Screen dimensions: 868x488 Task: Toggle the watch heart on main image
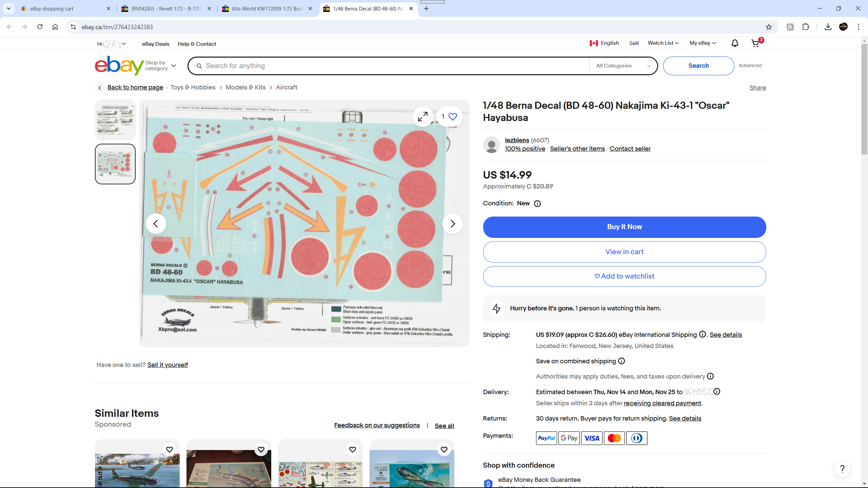[450, 117]
